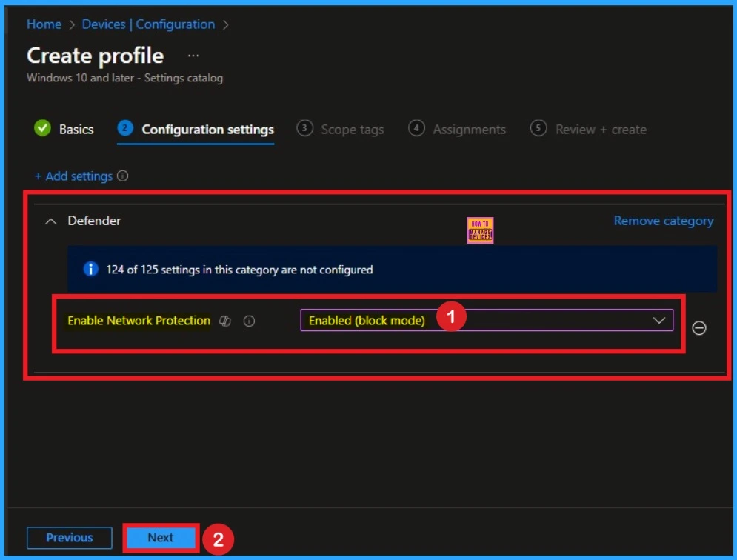Click the Add settings info icon
This screenshot has width=737, height=560.
tap(123, 176)
